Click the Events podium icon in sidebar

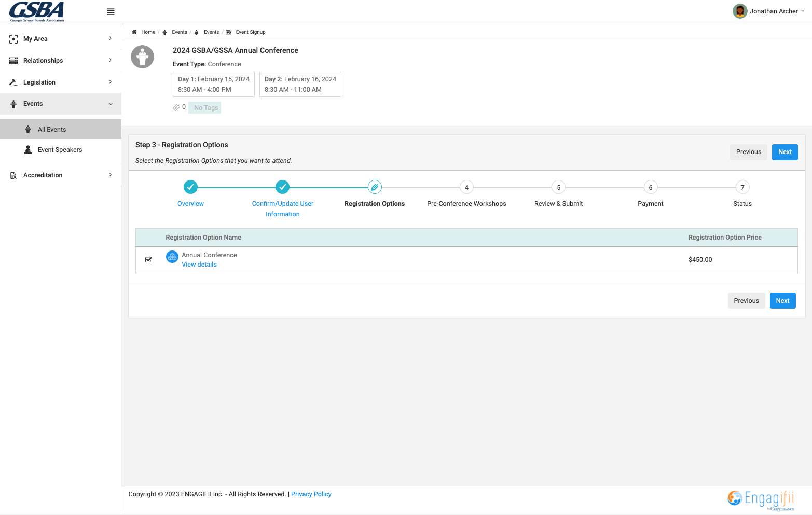pyautogui.click(x=13, y=104)
